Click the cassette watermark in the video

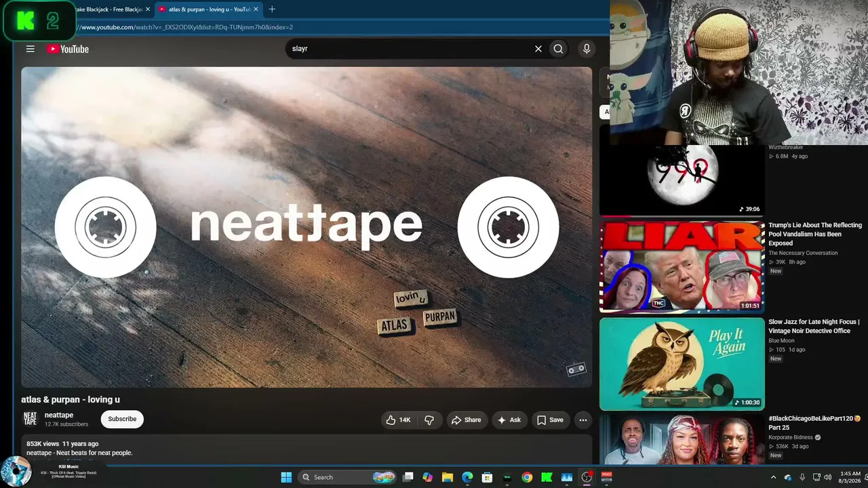coord(576,369)
